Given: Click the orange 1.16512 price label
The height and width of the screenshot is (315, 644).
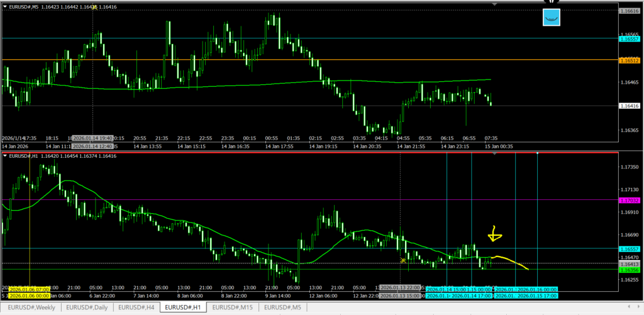Looking at the screenshot, I should pos(630,61).
